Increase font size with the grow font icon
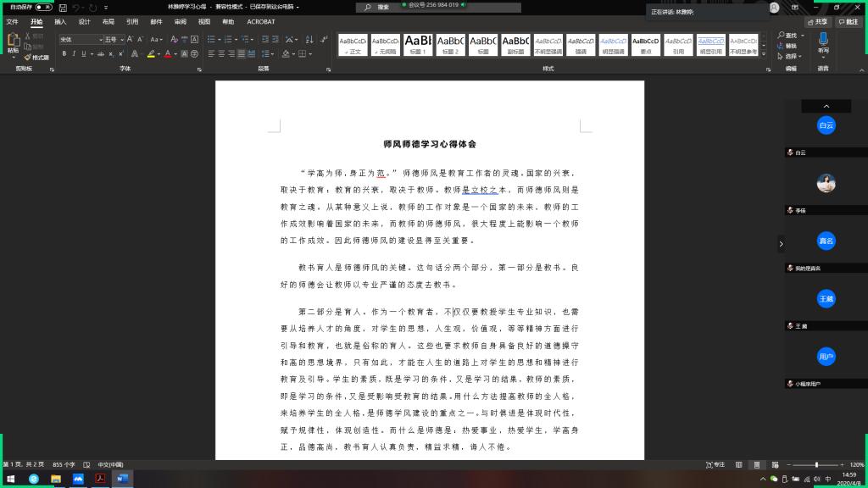This screenshot has height=488, width=868. pyautogui.click(x=130, y=39)
